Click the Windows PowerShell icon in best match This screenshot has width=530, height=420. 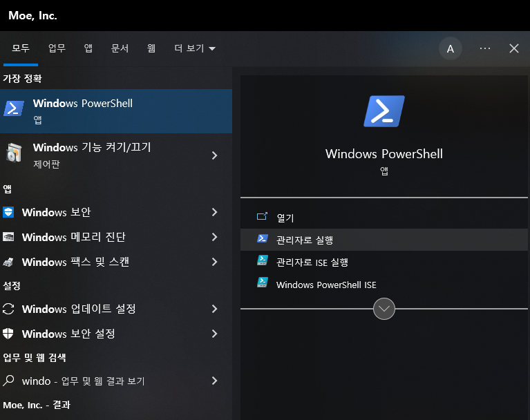14,109
